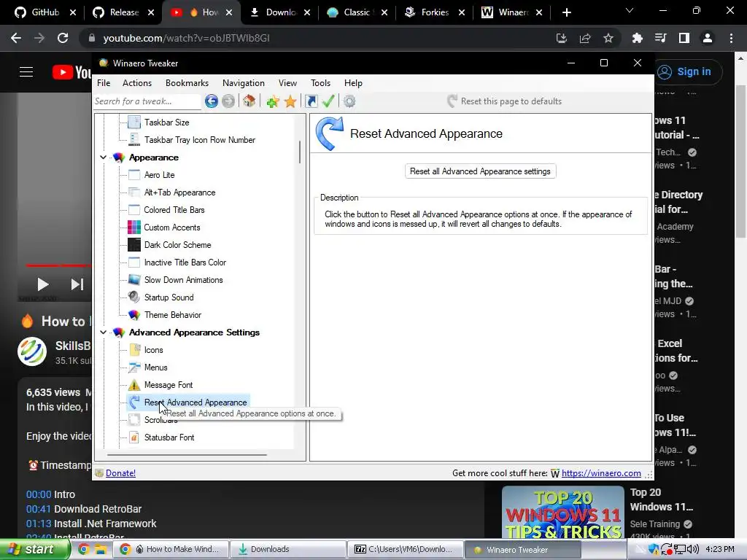Open a new browser tab

pos(566,12)
